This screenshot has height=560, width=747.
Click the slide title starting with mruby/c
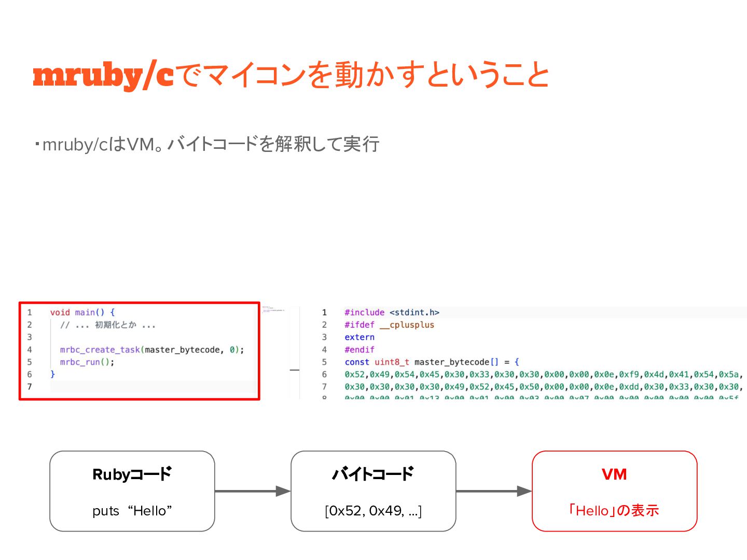click(291, 74)
